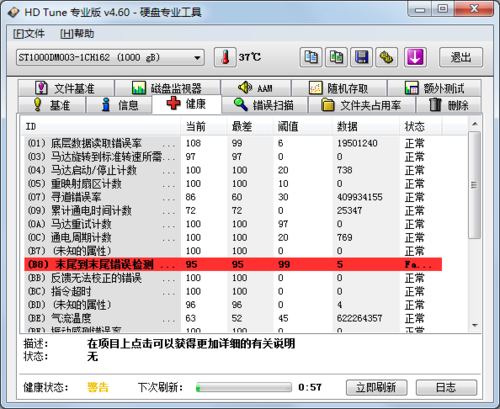
Task: Select row (0A) 马达重试计数
Action: click(x=233, y=224)
